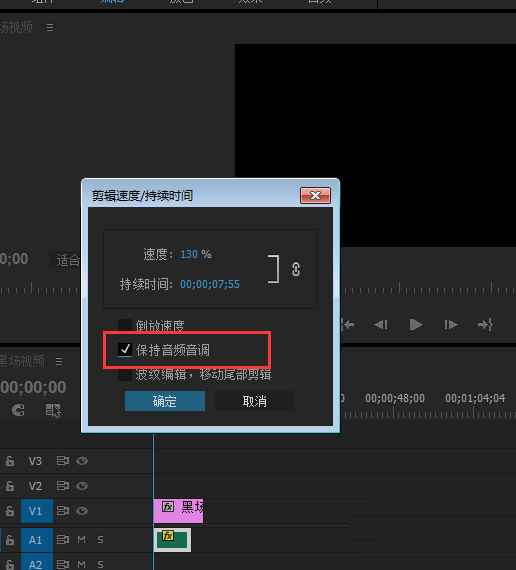Toggle the Keep Audio Pitch checkbox (保持音频音调)
This screenshot has width=516, height=570.
click(125, 350)
